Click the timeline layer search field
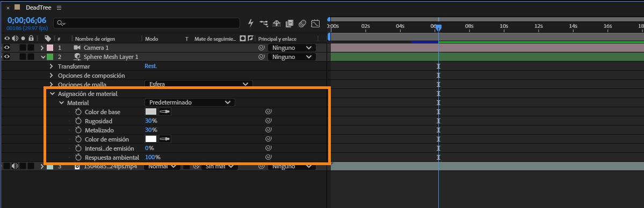This screenshot has height=208, width=644. tap(147, 23)
